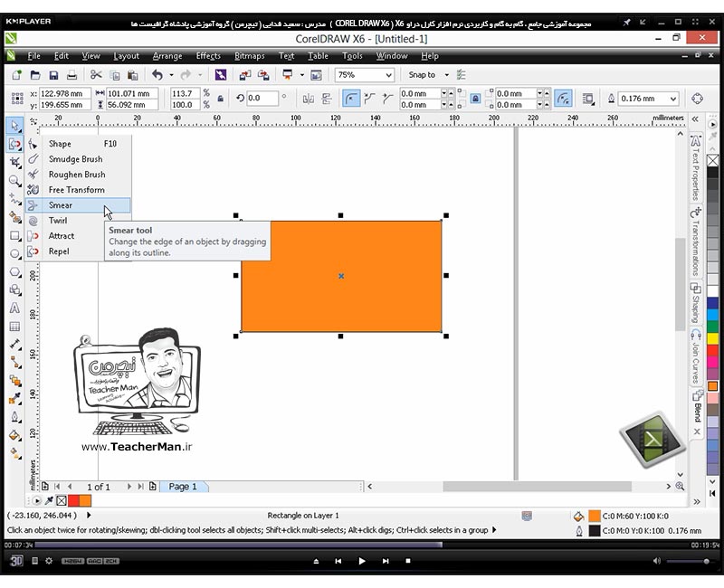Toggle the KMPlayer 3D mode button
Screen dimensions: 724x588
point(16,560)
